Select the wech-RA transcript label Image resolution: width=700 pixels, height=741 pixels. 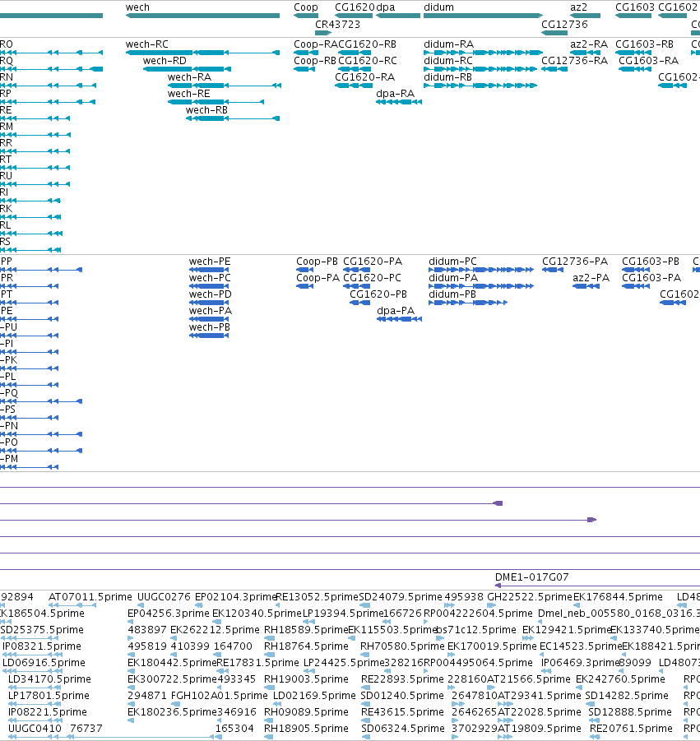pos(189,77)
